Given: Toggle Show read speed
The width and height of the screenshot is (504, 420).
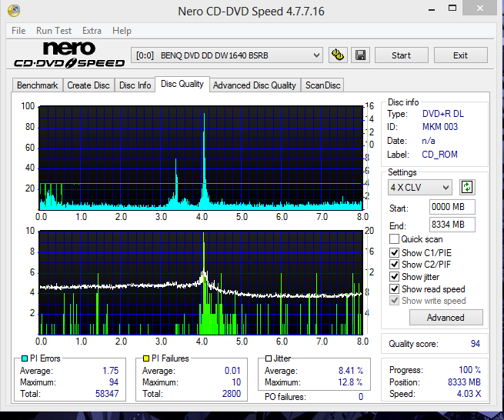Looking at the screenshot, I should coord(395,288).
